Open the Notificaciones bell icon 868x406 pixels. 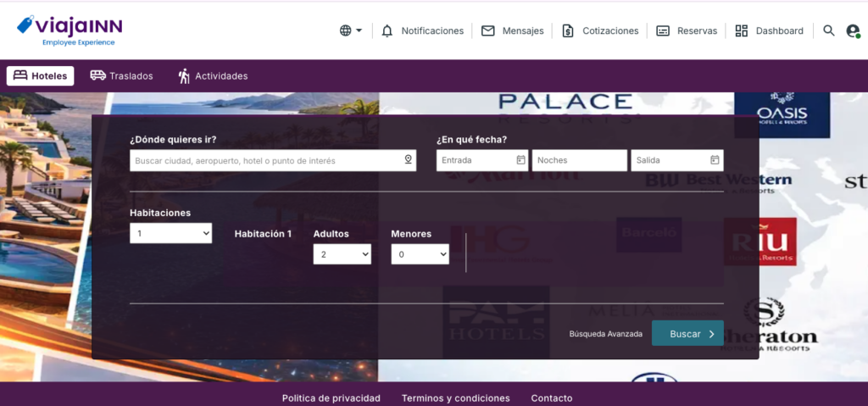click(387, 31)
